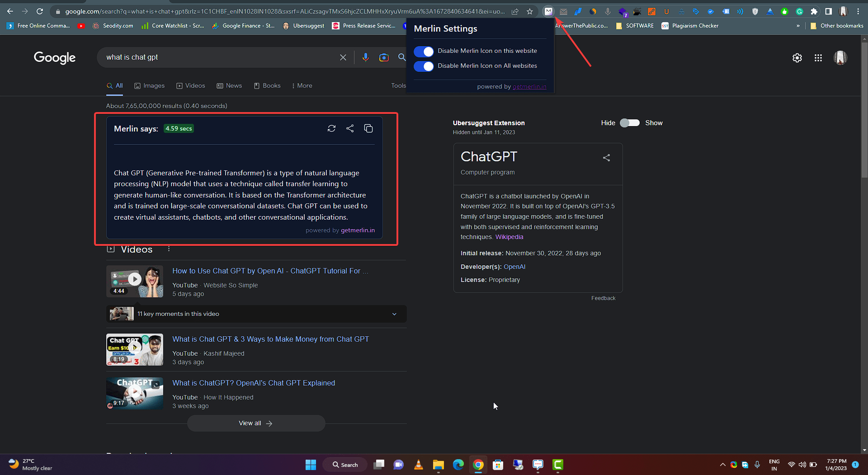The height and width of the screenshot is (475, 868).
Task: Select the All results tab
Action: coord(115,85)
